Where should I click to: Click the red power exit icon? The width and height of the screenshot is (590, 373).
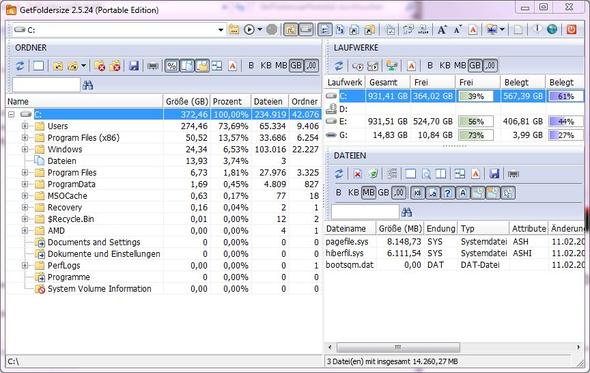[x=572, y=29]
